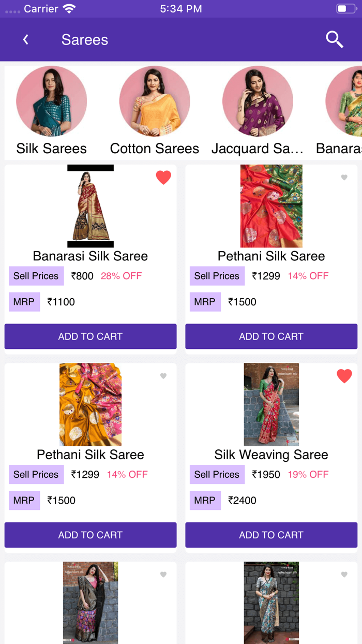Image resolution: width=362 pixels, height=644 pixels.
Task: Tap the Sarees title in the header
Action: [84, 40]
